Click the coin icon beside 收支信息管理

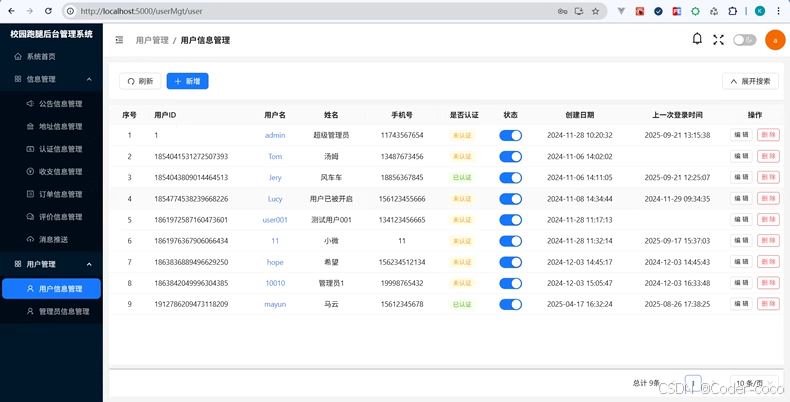click(30, 172)
